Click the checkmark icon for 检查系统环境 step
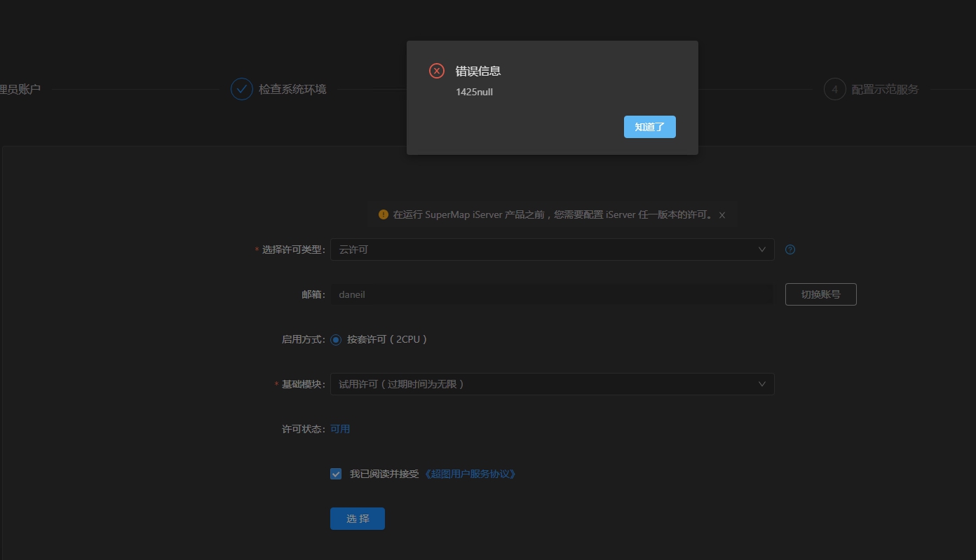Image resolution: width=976 pixels, height=560 pixels. [x=242, y=89]
